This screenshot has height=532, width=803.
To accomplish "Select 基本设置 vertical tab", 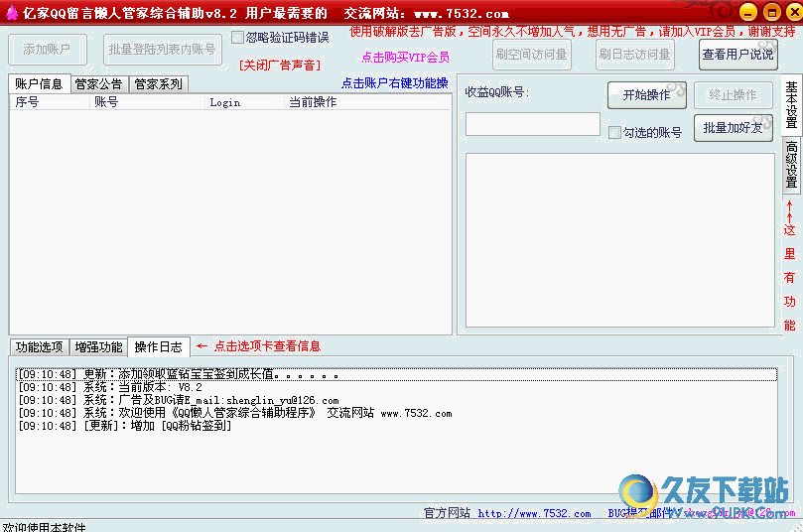I will pos(791,105).
